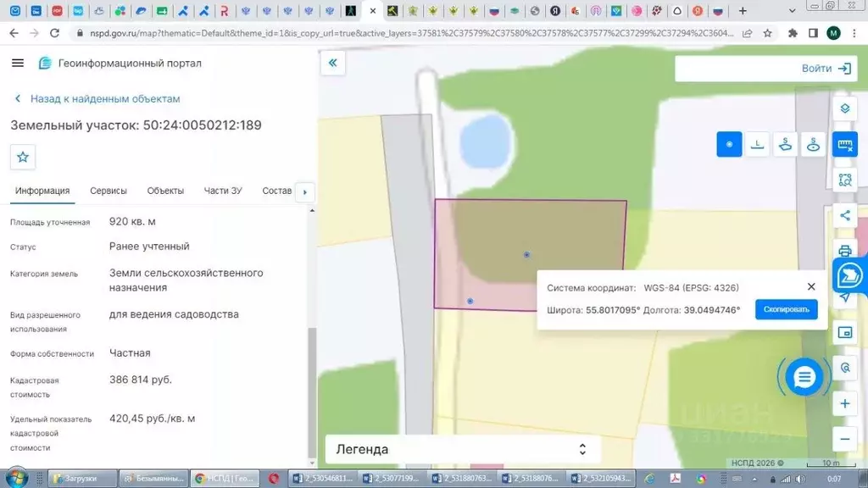Screen dimensions: 868x488
Task: Click the browser back button
Action: [14, 33]
